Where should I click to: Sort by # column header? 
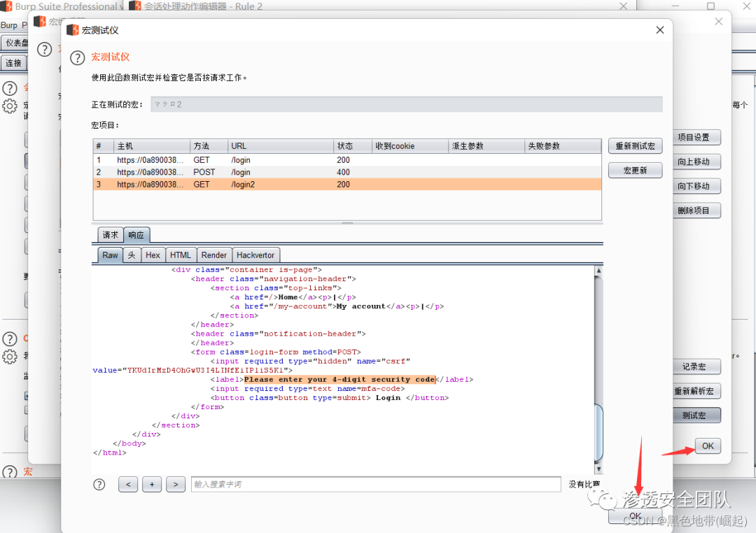[x=103, y=146]
